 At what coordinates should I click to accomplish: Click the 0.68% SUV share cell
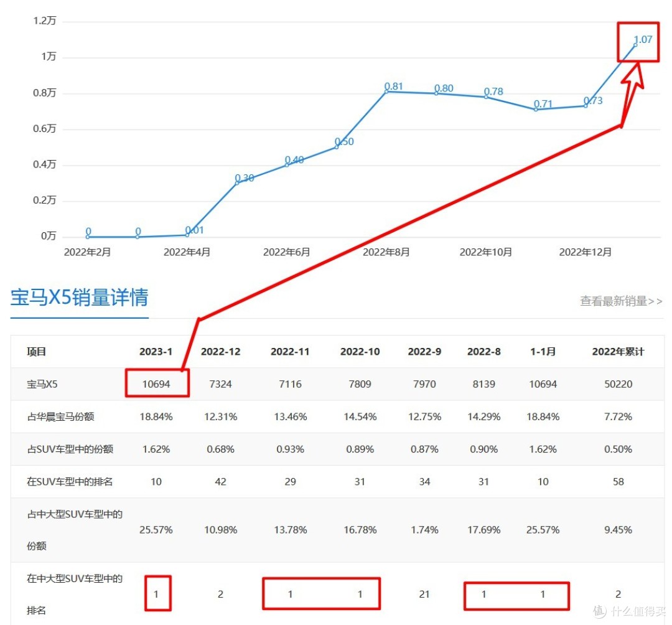221,449
